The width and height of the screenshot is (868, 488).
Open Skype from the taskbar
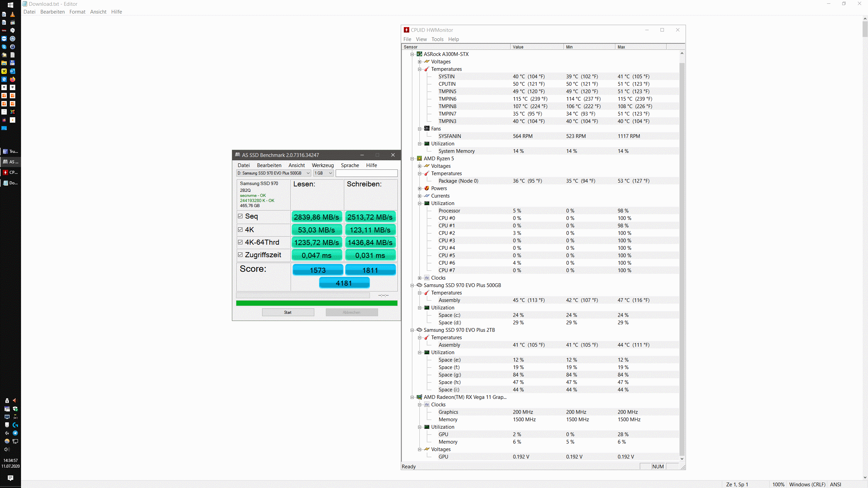(x=4, y=47)
